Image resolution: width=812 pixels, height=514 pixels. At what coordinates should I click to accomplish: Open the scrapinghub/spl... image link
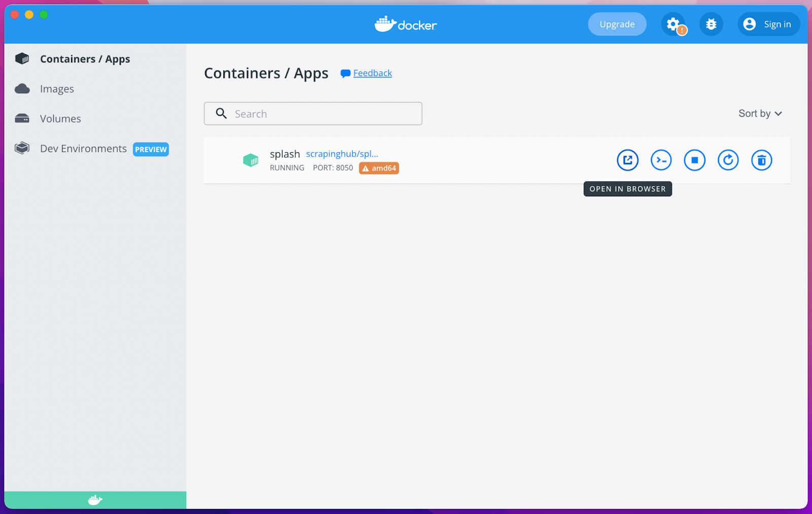click(342, 154)
